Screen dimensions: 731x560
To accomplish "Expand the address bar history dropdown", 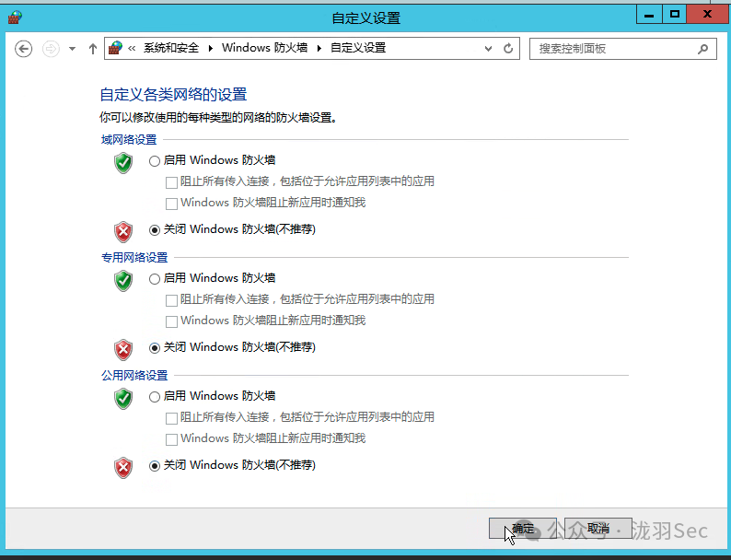I will click(488, 49).
